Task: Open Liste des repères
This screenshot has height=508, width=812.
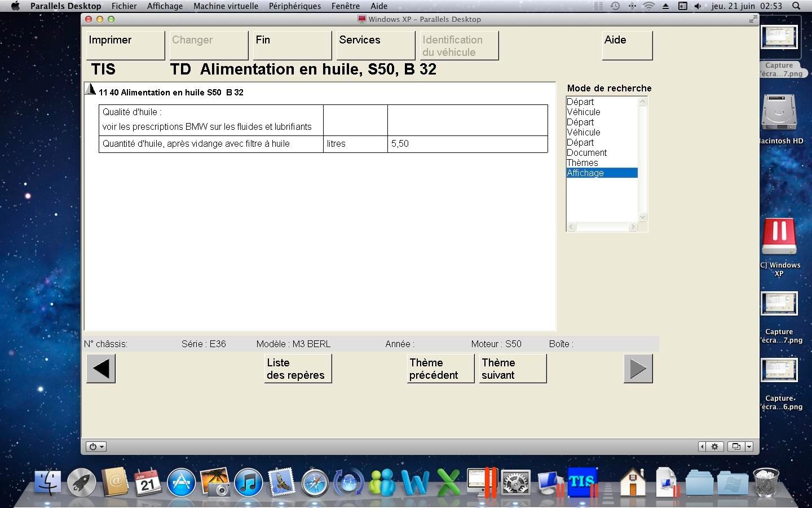Action: pos(298,369)
